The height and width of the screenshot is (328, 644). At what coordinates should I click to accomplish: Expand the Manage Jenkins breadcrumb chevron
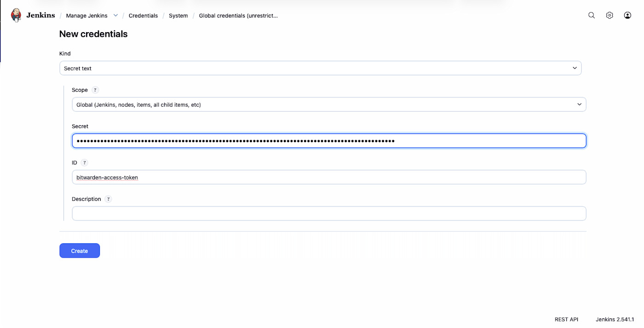116,15
